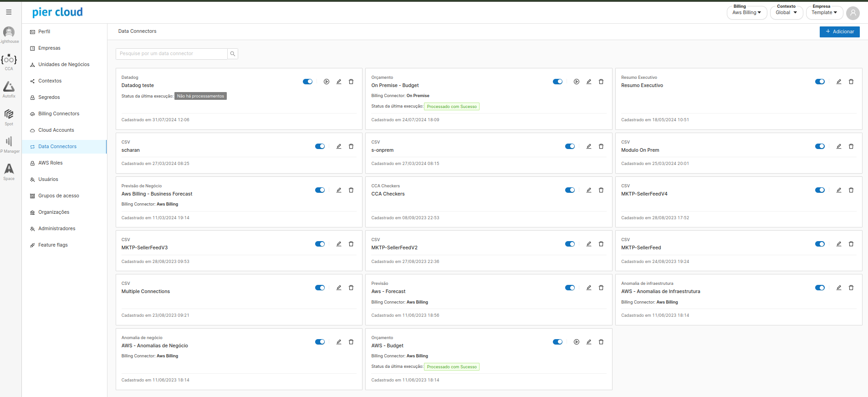Expand the Contexto Global dropdown

coord(786,12)
